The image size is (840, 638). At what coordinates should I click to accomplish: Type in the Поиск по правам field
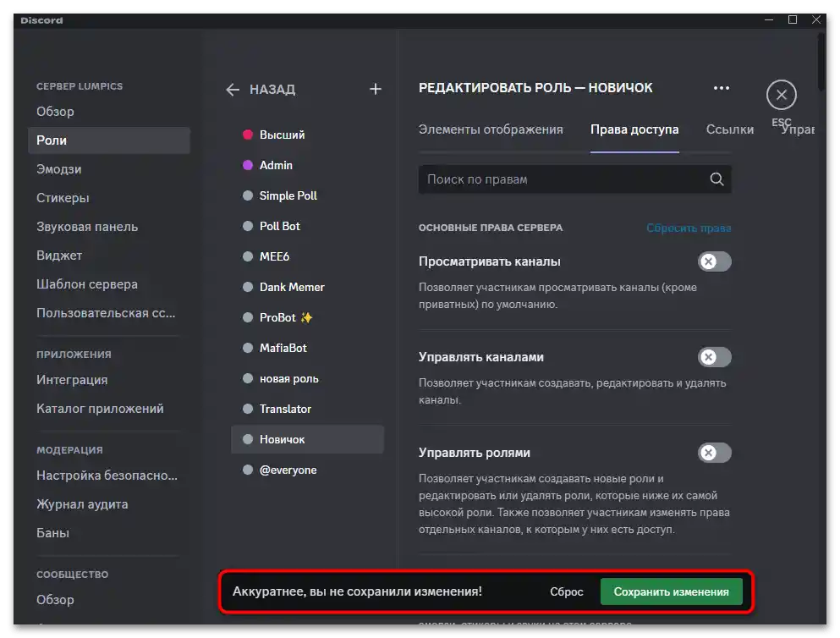563,179
